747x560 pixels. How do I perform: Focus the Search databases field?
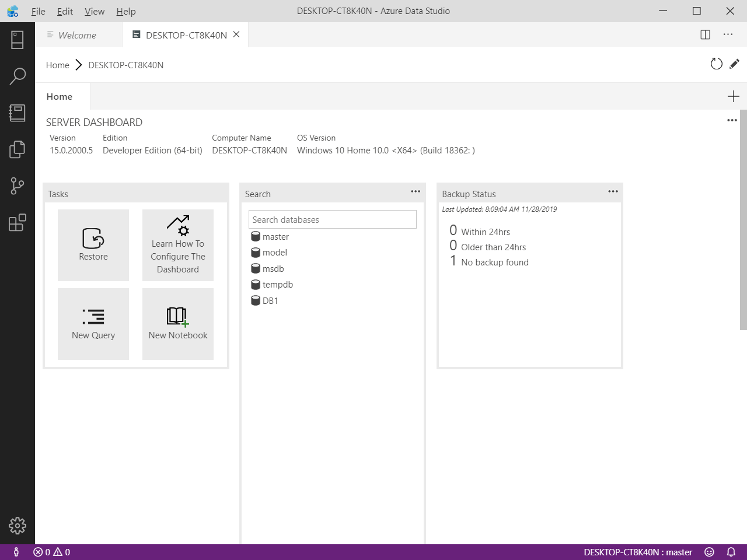click(x=333, y=219)
